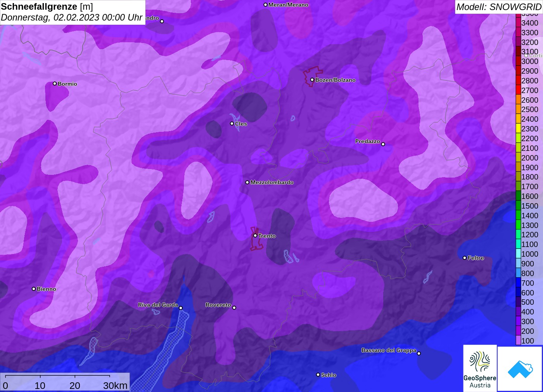Viewport: 543px width, 392px height.
Task: Click the Schio marker dot
Action: (318, 375)
